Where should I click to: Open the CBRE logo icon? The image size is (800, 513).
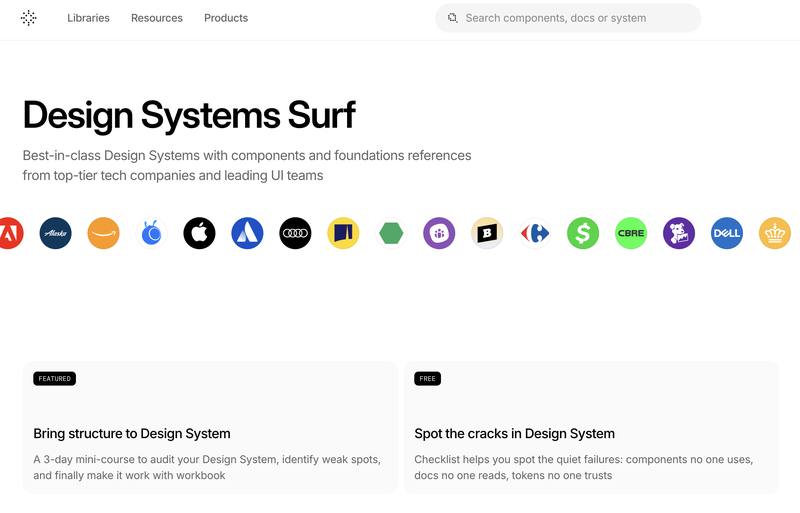tap(631, 233)
